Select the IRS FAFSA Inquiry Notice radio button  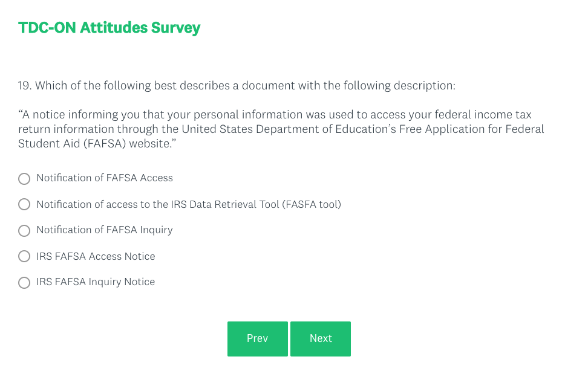tap(24, 283)
